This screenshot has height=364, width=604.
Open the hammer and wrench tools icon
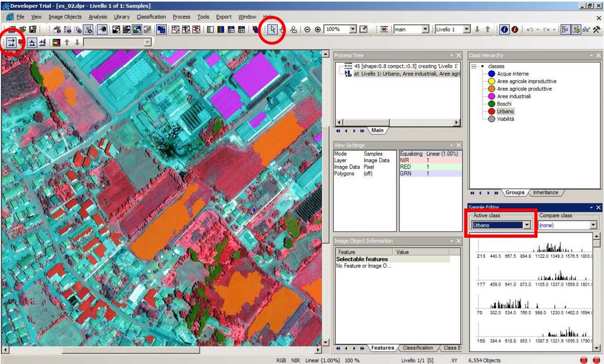point(596,29)
